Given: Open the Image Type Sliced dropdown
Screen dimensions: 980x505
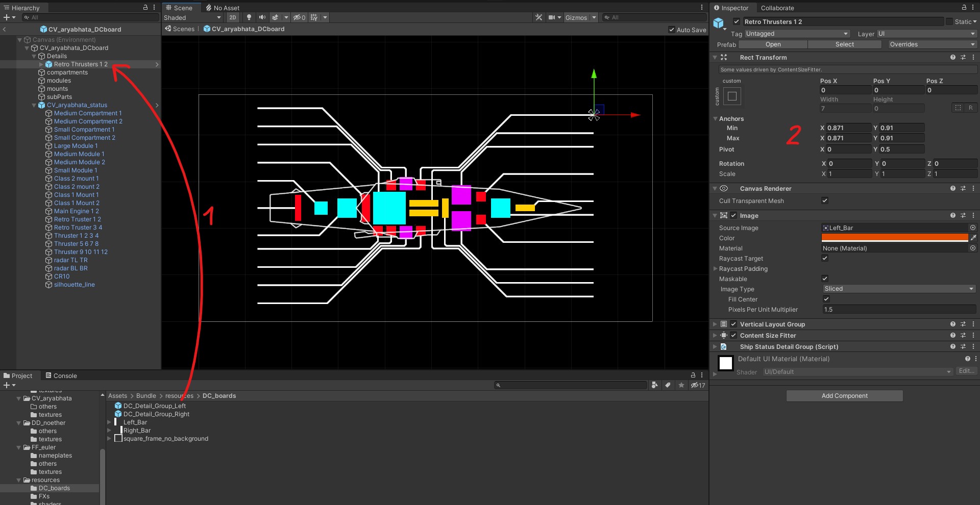Looking at the screenshot, I should tap(898, 289).
